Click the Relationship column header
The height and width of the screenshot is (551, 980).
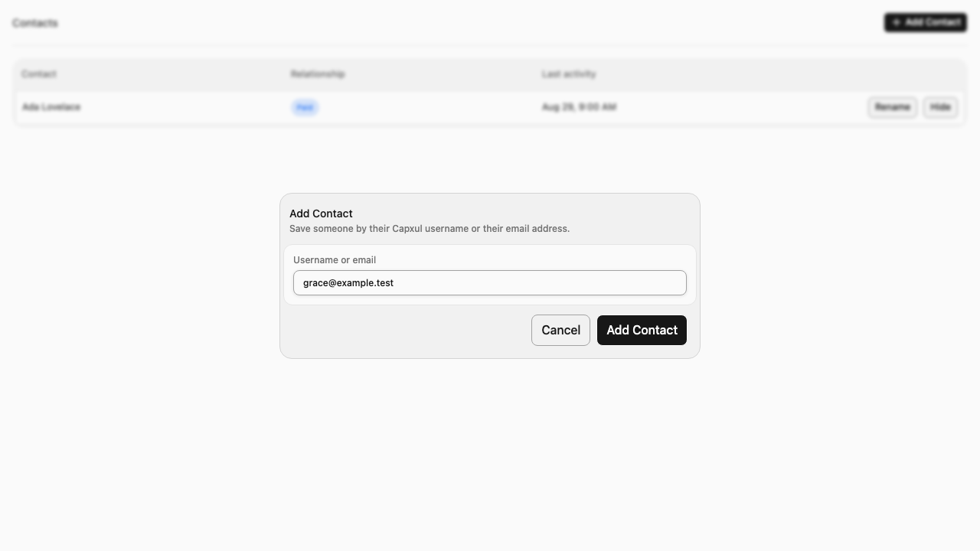(x=318, y=74)
